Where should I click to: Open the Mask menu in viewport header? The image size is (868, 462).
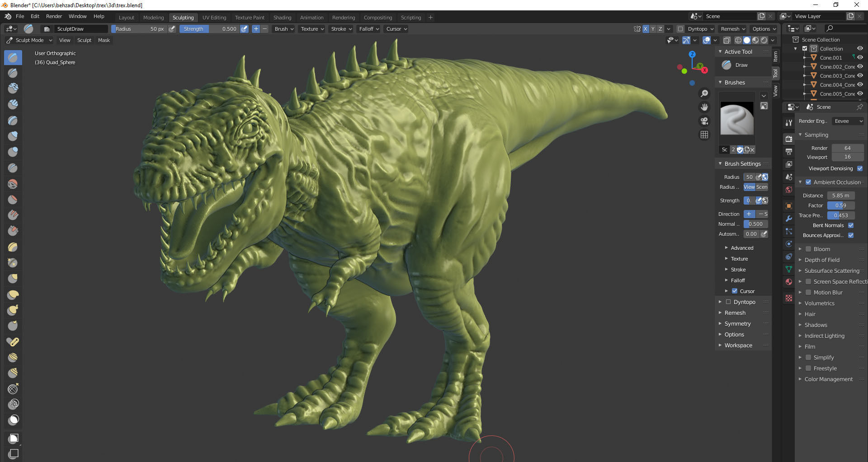click(104, 40)
